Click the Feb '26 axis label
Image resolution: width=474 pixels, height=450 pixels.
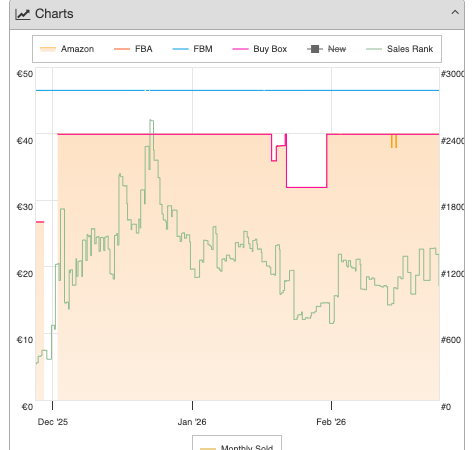pos(331,422)
